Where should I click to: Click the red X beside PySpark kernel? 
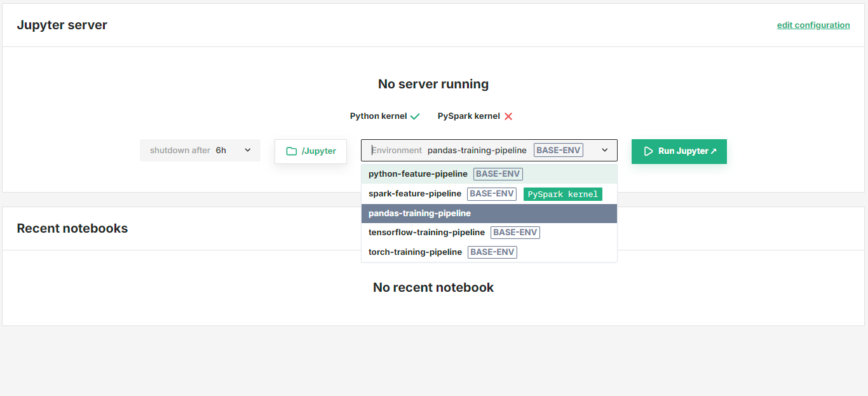(508, 116)
